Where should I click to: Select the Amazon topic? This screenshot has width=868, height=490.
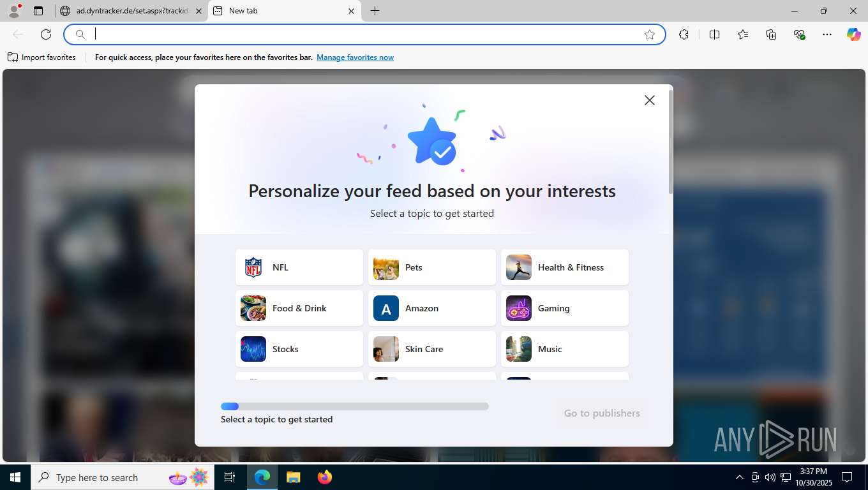pos(432,308)
